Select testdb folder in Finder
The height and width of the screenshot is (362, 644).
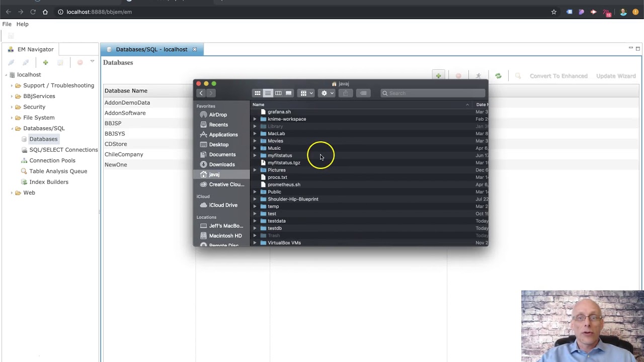coord(275,228)
